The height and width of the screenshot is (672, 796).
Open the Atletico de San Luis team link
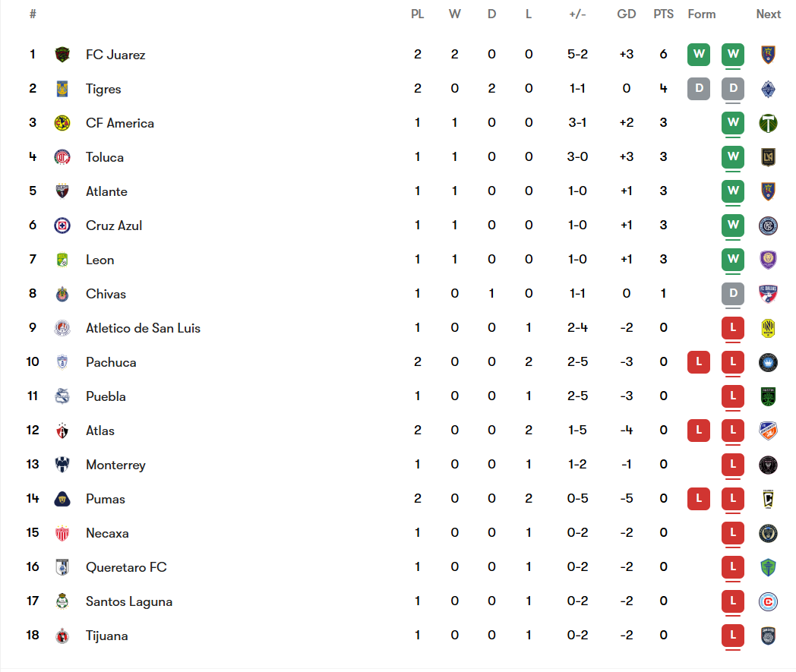(143, 328)
